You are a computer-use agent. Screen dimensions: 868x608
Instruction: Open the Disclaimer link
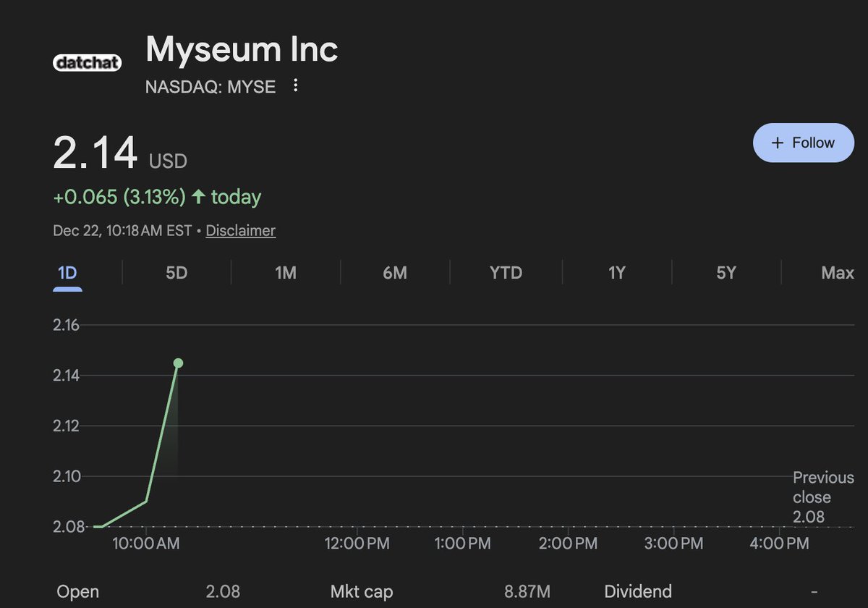(241, 231)
